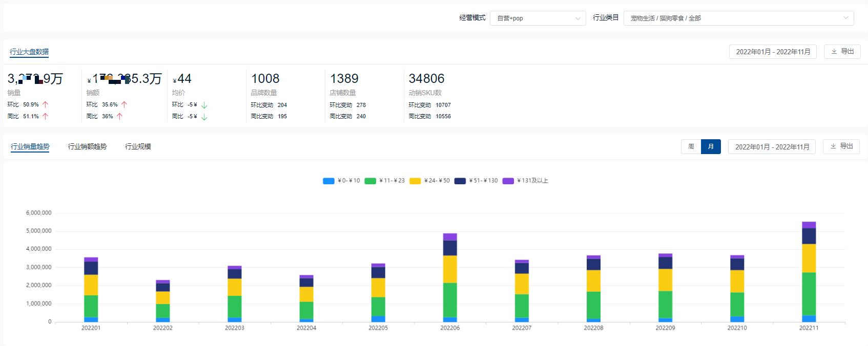The width and height of the screenshot is (868, 346).
Task: Open the 行业规模 tab
Action: (138, 146)
